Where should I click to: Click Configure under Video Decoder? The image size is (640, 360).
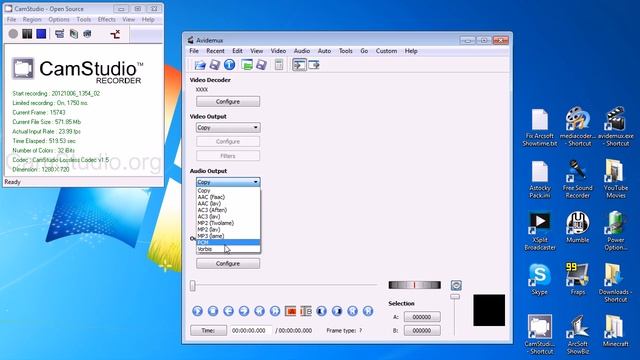(228, 102)
